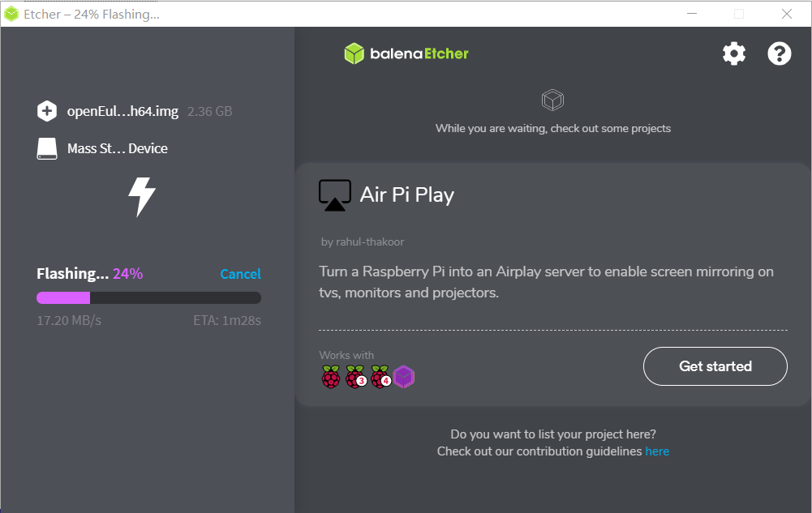Click the project description paragraph
The height and width of the screenshot is (513, 812).
click(x=547, y=282)
